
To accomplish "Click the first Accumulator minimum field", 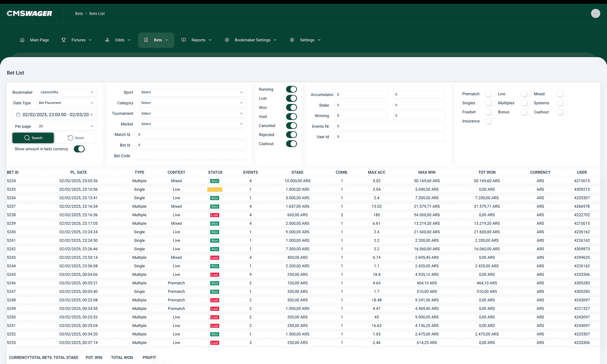I will [361, 94].
